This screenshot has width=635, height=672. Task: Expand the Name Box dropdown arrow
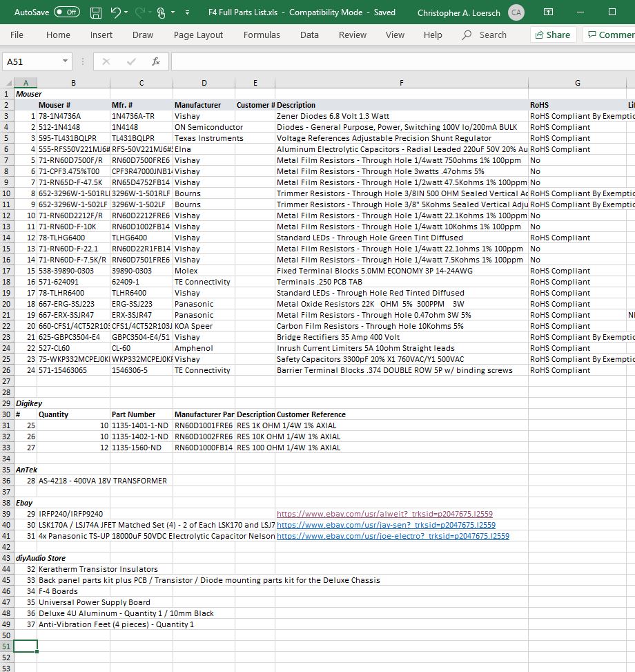(x=65, y=61)
